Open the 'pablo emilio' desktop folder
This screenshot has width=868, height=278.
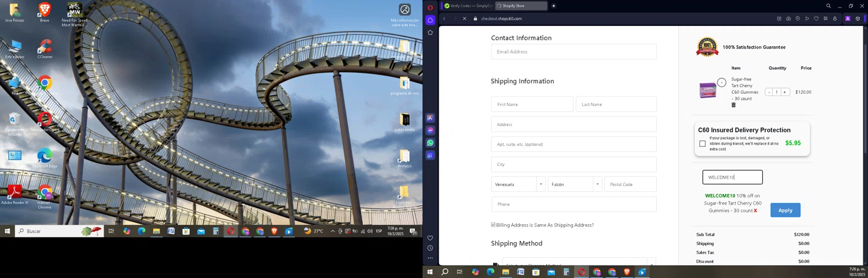(x=404, y=122)
